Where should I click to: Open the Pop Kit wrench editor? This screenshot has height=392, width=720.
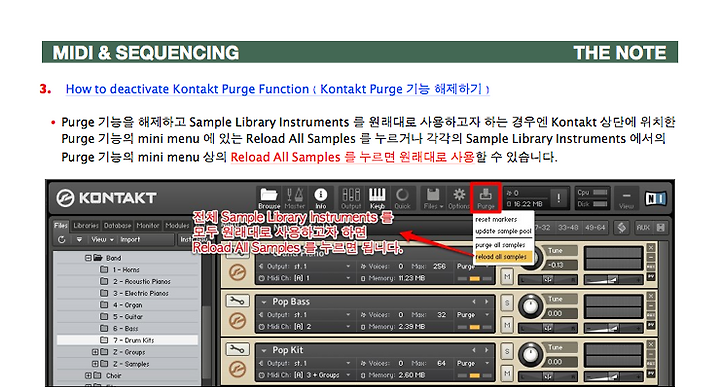pyautogui.click(x=237, y=349)
